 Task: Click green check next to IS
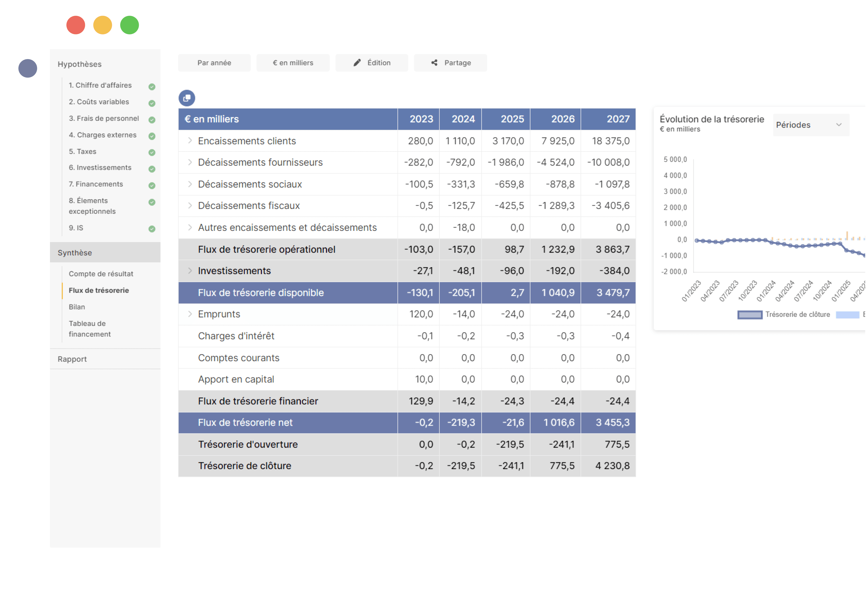(x=152, y=229)
